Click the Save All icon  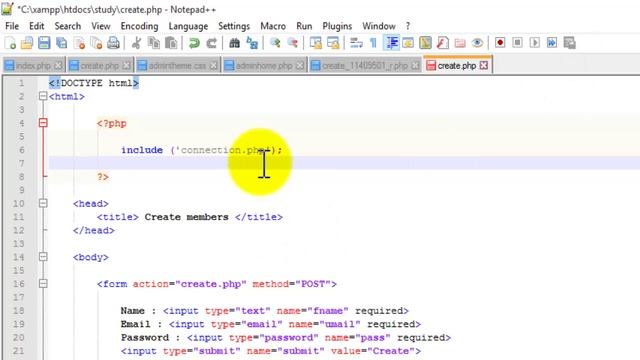[x=62, y=43]
